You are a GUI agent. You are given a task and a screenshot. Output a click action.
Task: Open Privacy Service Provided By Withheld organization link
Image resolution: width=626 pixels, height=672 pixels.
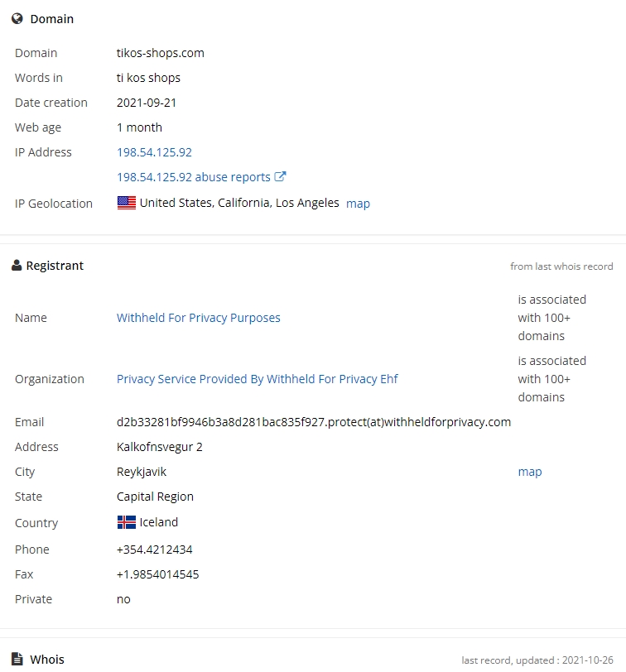pyautogui.click(x=258, y=379)
